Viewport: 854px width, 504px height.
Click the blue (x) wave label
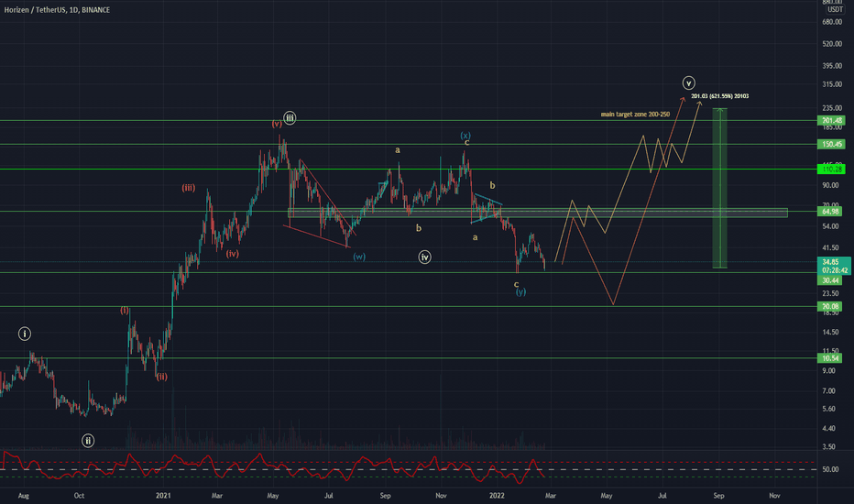[465, 135]
